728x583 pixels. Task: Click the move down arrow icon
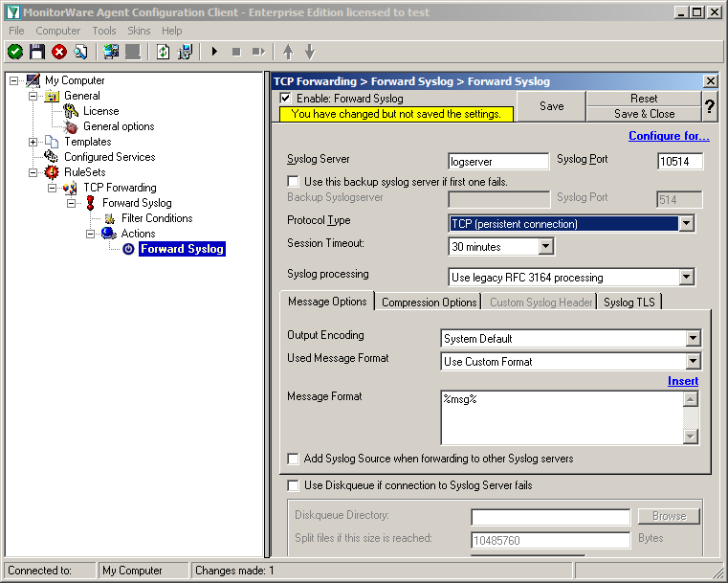pyautogui.click(x=310, y=52)
